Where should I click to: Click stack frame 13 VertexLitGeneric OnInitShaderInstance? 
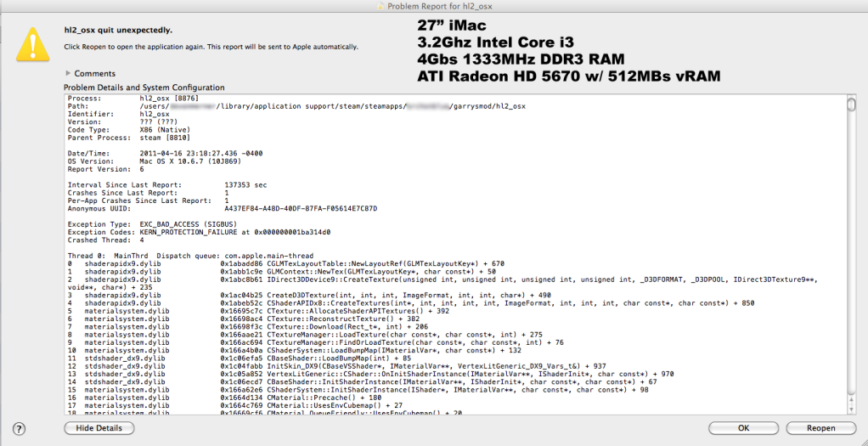[370, 374]
